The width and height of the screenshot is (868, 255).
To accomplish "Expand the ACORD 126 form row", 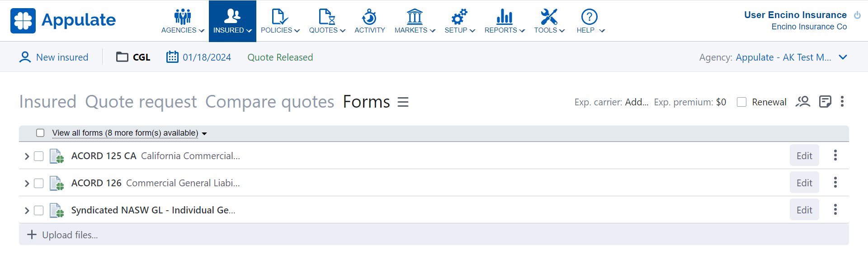I will click(27, 183).
